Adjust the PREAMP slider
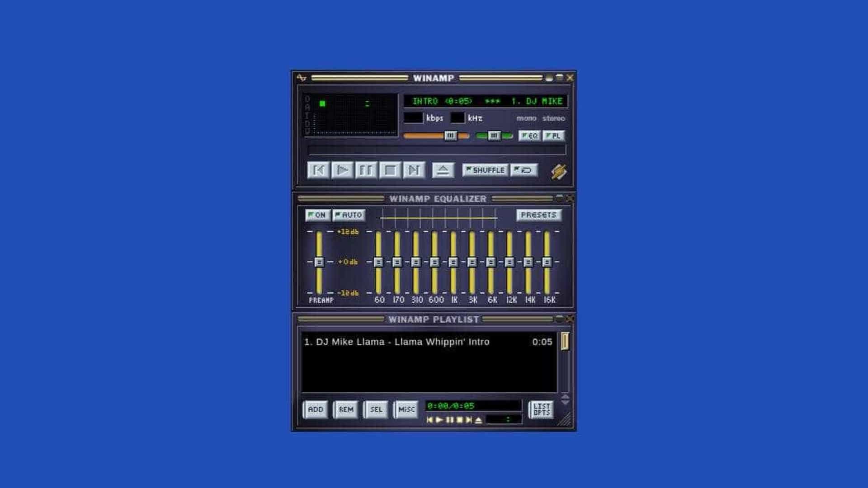The image size is (868, 488). (319, 262)
